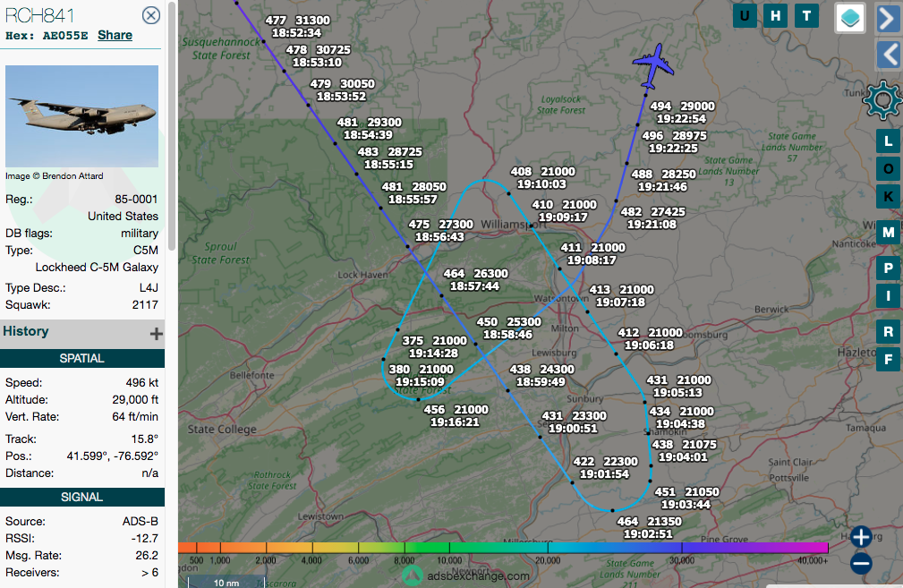Screen dimensions: 903x588
Task: Toggle the U map button
Action: [745, 16]
